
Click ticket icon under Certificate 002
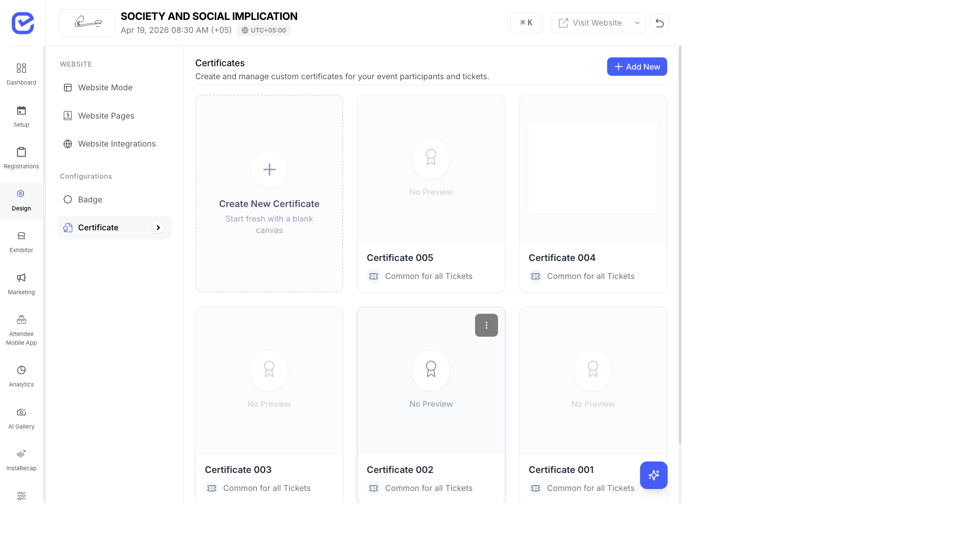pos(374,488)
